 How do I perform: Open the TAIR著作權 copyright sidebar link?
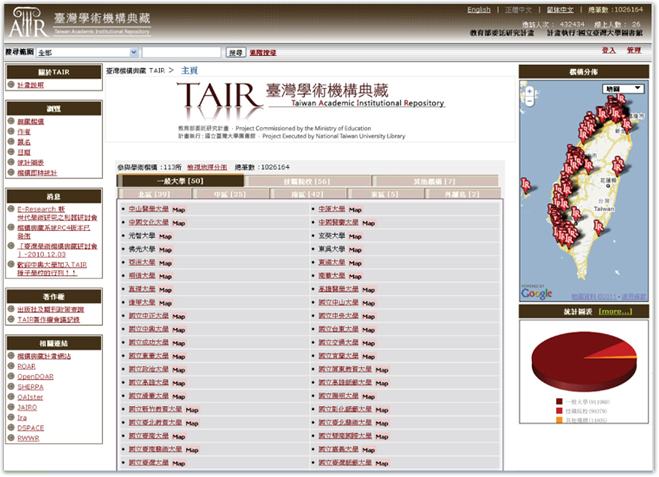pyautogui.click(x=48, y=319)
